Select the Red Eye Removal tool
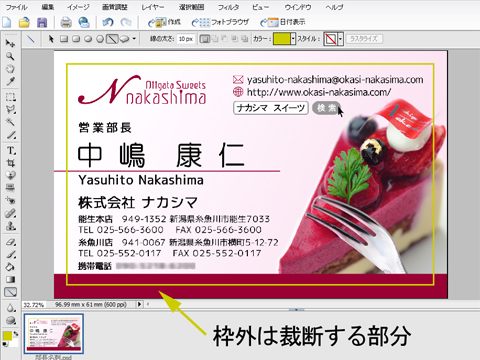The image size is (480, 360). (x=10, y=200)
